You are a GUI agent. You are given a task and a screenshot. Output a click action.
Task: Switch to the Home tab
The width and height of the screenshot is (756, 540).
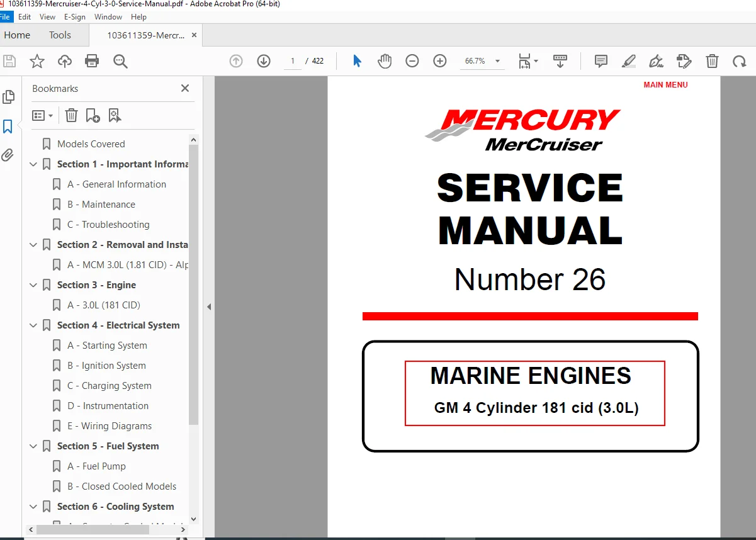[17, 35]
